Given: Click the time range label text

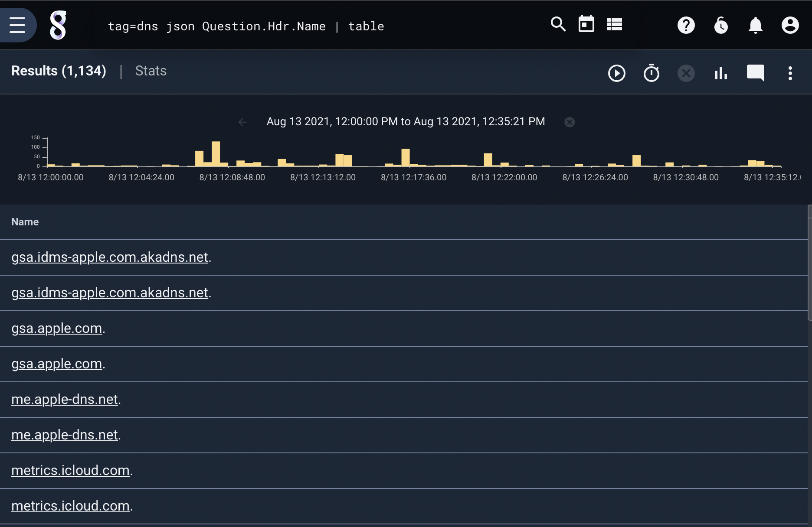Looking at the screenshot, I should [406, 121].
